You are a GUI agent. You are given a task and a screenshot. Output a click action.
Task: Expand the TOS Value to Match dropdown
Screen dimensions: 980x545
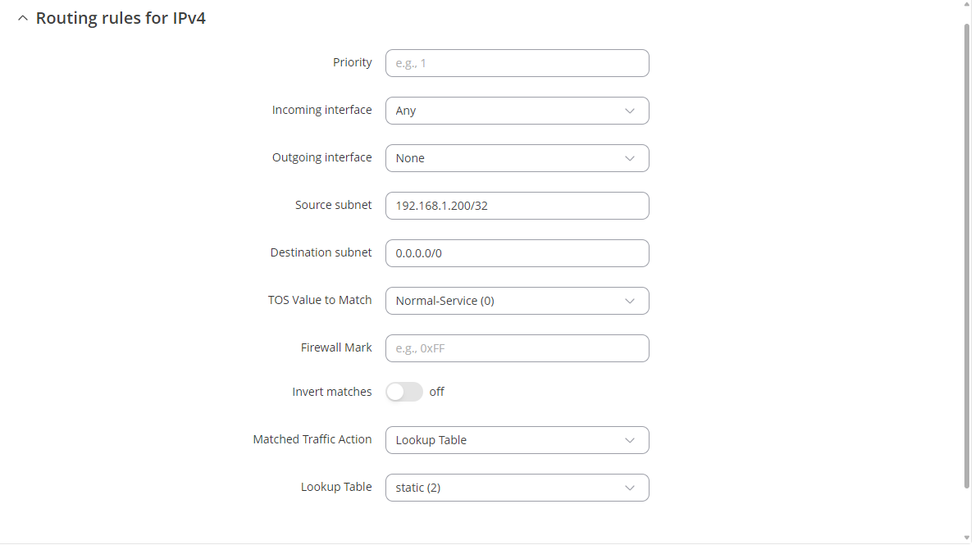(x=517, y=301)
